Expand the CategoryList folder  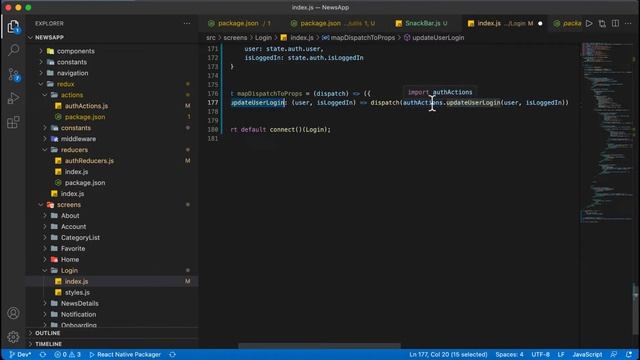coord(80,238)
